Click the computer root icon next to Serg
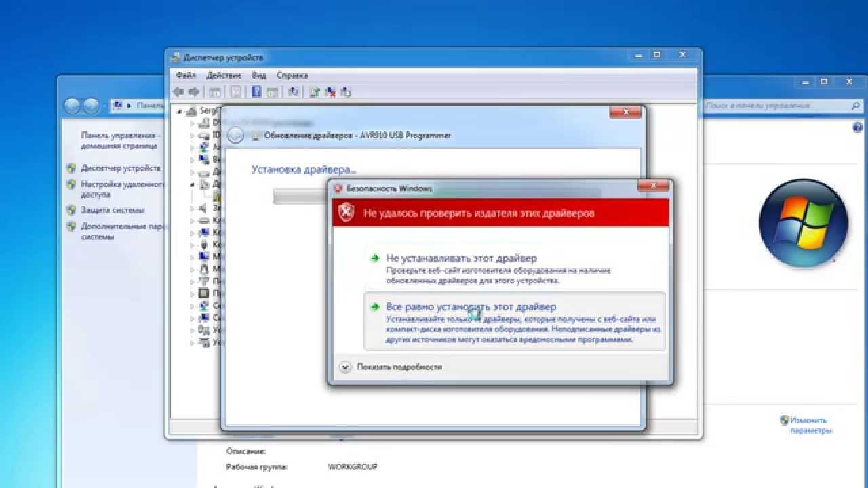 [x=191, y=111]
